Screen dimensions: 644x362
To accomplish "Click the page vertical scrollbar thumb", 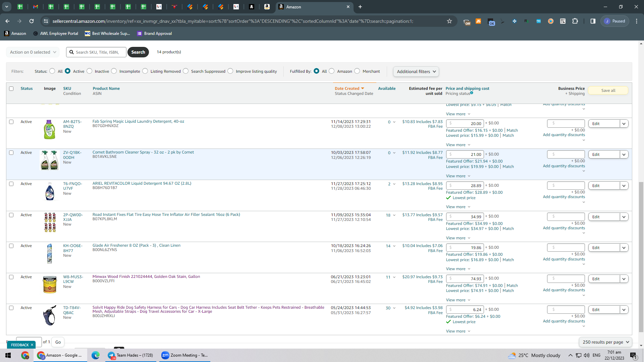I will tap(641, 257).
